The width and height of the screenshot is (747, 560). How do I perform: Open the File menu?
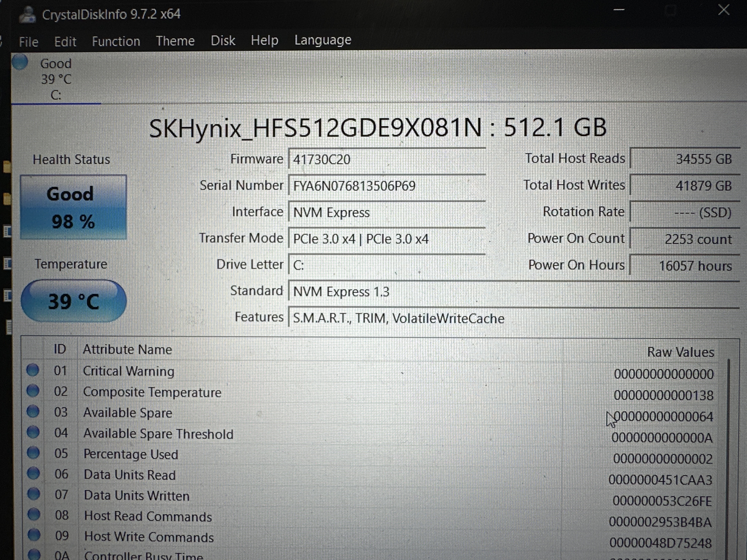coord(28,42)
